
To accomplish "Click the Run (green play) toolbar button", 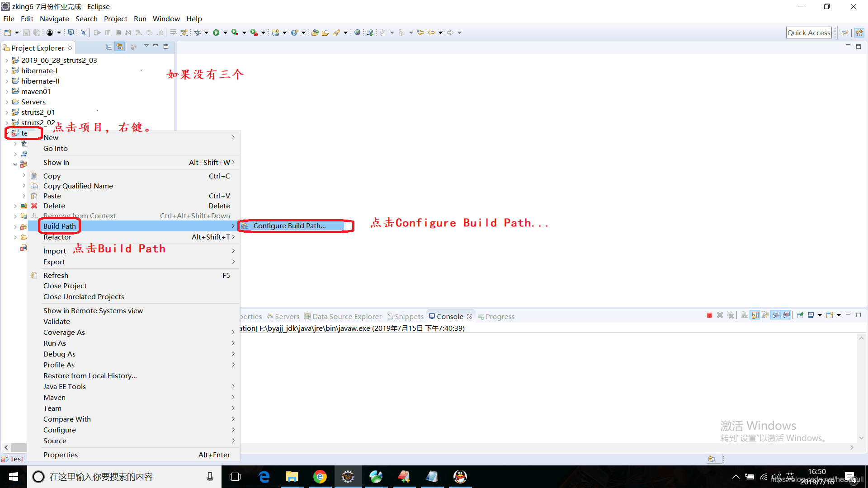I will pyautogui.click(x=216, y=33).
